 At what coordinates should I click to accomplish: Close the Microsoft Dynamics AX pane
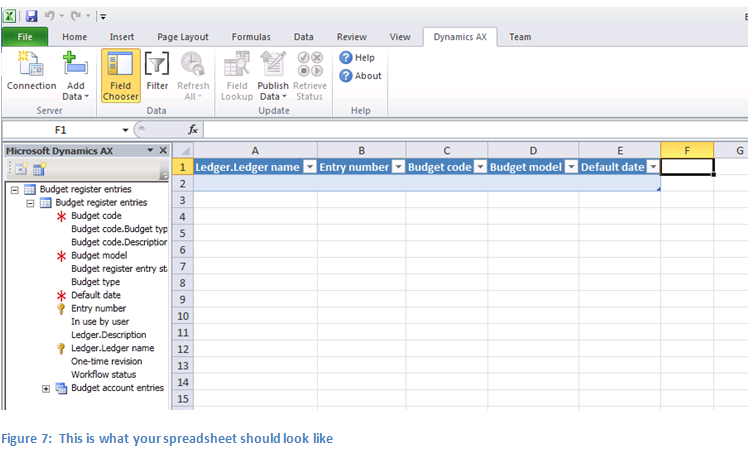(162, 150)
